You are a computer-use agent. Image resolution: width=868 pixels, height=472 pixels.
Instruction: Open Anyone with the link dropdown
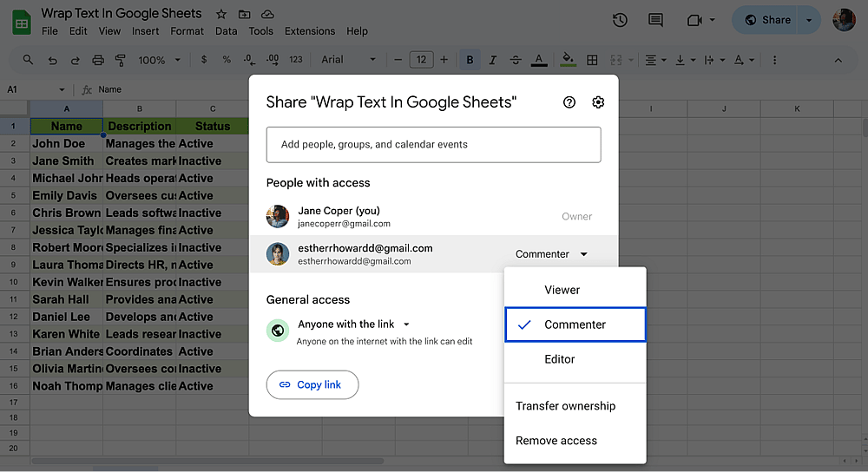click(x=354, y=324)
